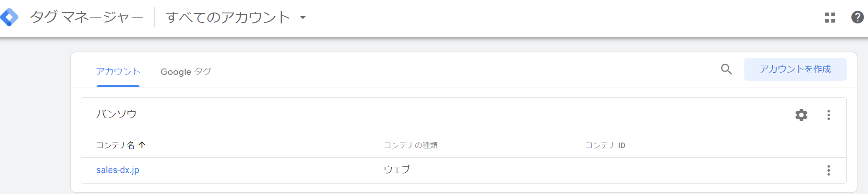The width and height of the screenshot is (868, 194).
Task: Click the search magnifier icon
Action: coord(726,69)
